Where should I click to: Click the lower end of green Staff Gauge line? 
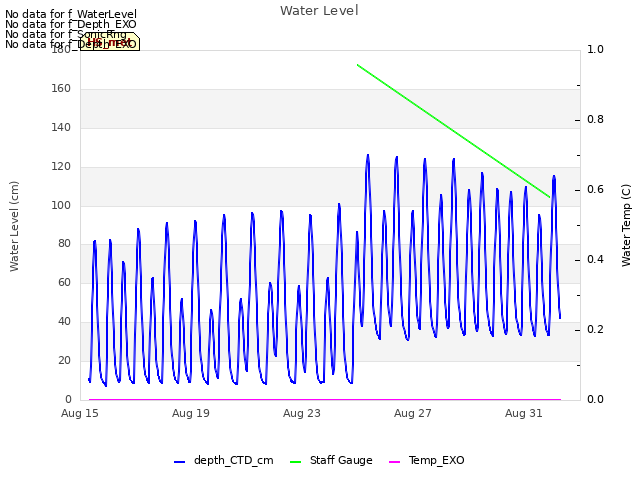tap(549, 197)
